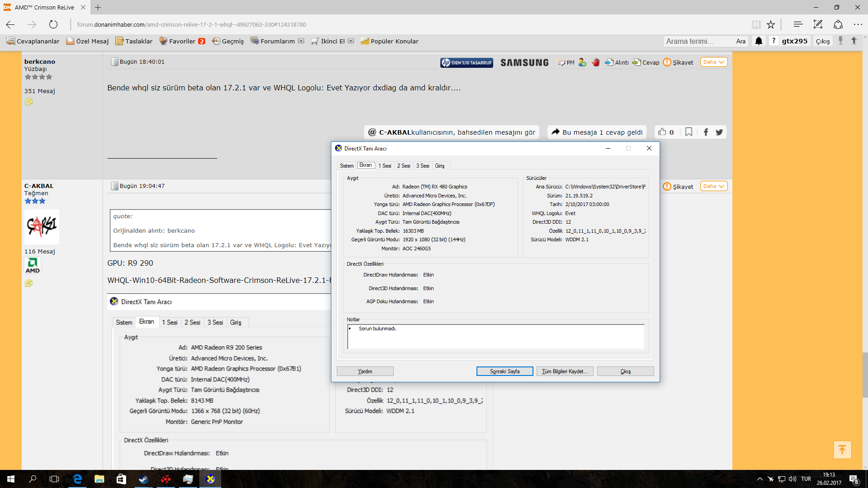Expand Daha dropdown on berkcano's post

[714, 62]
